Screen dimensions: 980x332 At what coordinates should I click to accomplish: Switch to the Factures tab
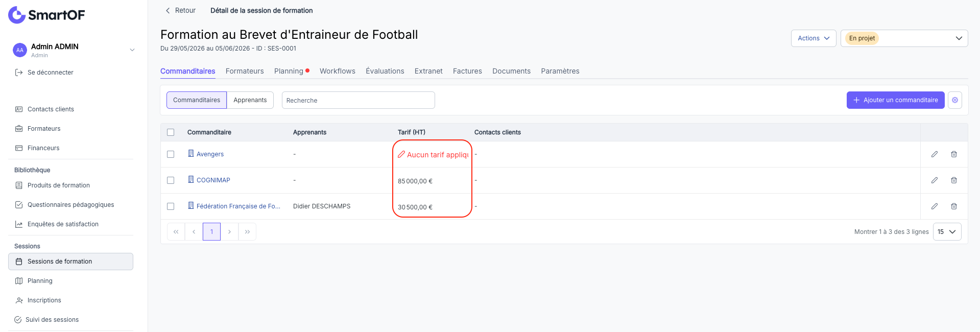(467, 71)
